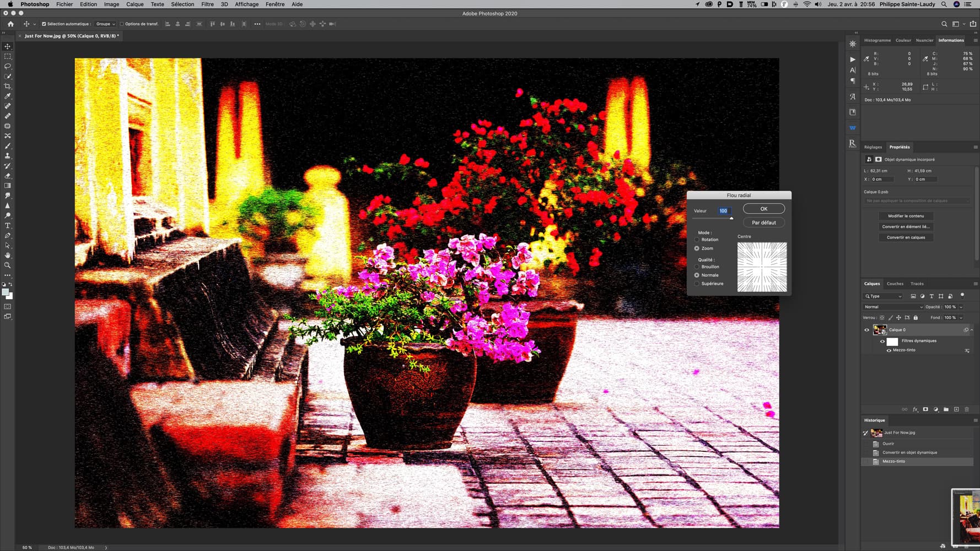Image resolution: width=980 pixels, height=551 pixels.
Task: Choose Supérieure quality option
Action: point(697,284)
